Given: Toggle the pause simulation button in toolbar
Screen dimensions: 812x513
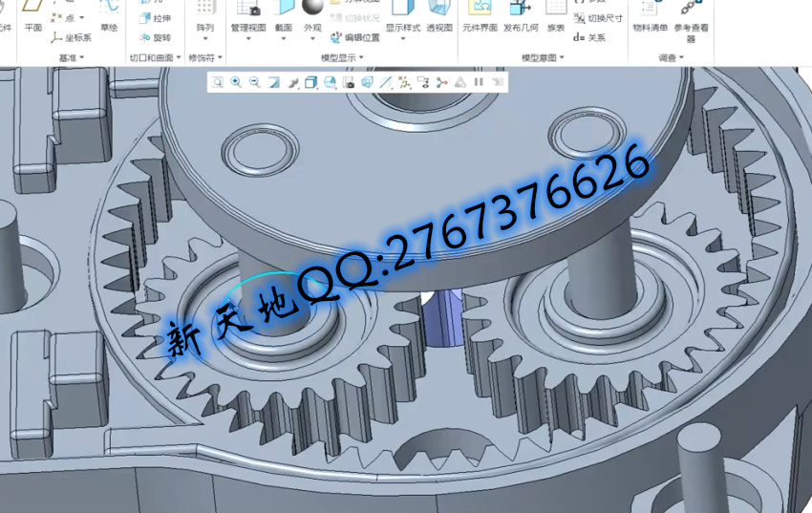Looking at the screenshot, I should pos(479,82).
